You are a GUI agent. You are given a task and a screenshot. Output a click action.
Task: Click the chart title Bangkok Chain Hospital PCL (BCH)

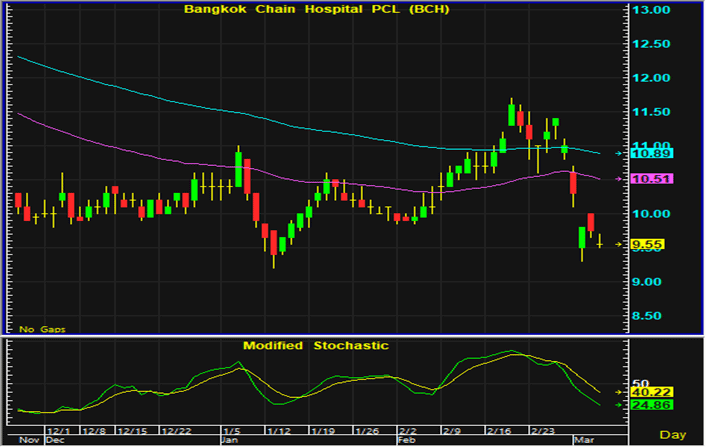click(317, 9)
